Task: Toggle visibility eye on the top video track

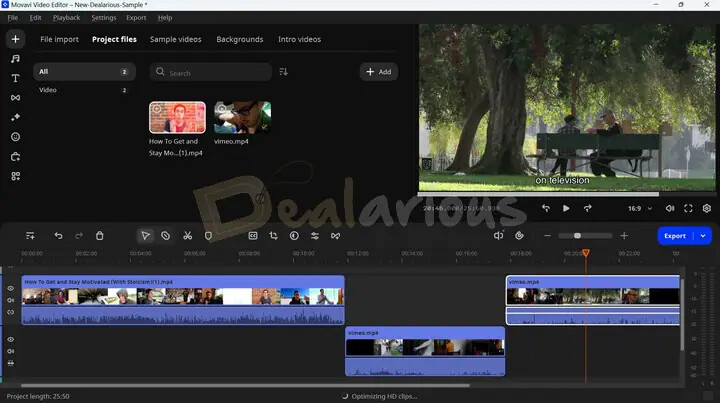Action: click(11, 288)
